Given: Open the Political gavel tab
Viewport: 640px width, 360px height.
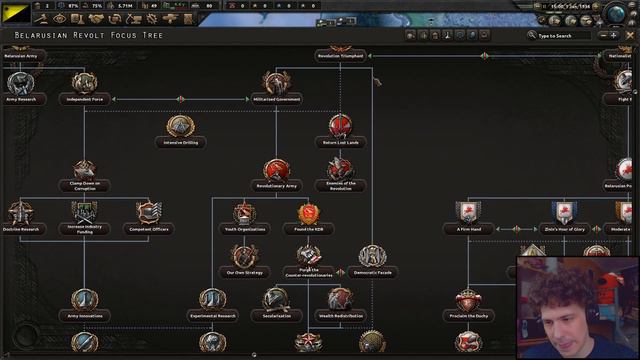Looking at the screenshot, I should tap(40, 18).
